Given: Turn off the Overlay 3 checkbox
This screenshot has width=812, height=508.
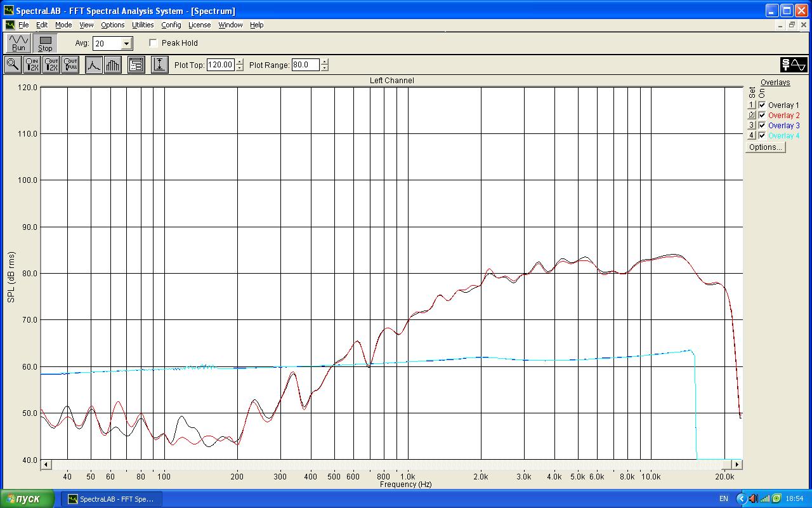Looking at the screenshot, I should 762,126.
